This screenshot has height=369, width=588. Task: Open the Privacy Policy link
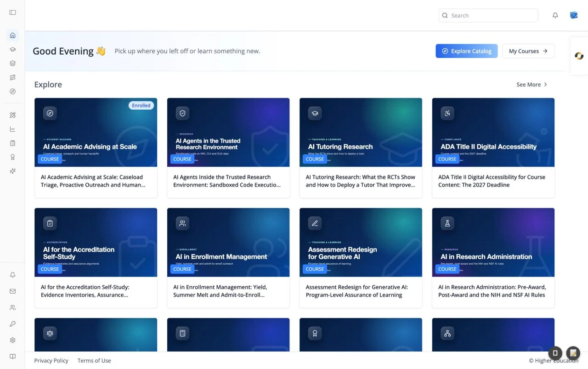click(51, 361)
